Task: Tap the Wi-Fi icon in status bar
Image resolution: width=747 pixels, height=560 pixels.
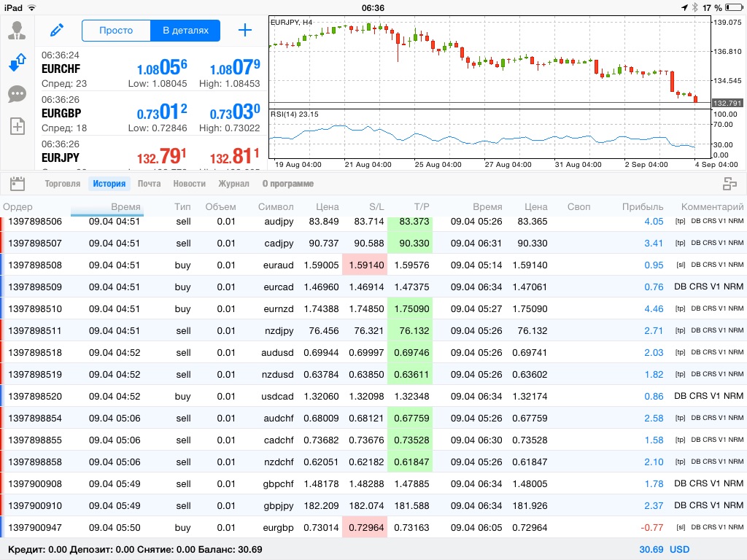Action: point(31,7)
